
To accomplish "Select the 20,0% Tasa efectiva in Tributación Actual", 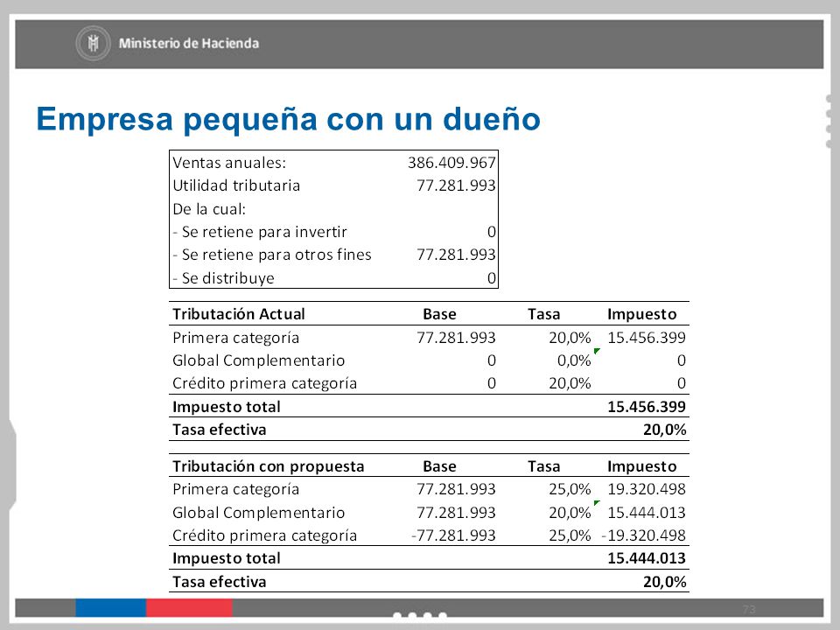I will click(664, 430).
